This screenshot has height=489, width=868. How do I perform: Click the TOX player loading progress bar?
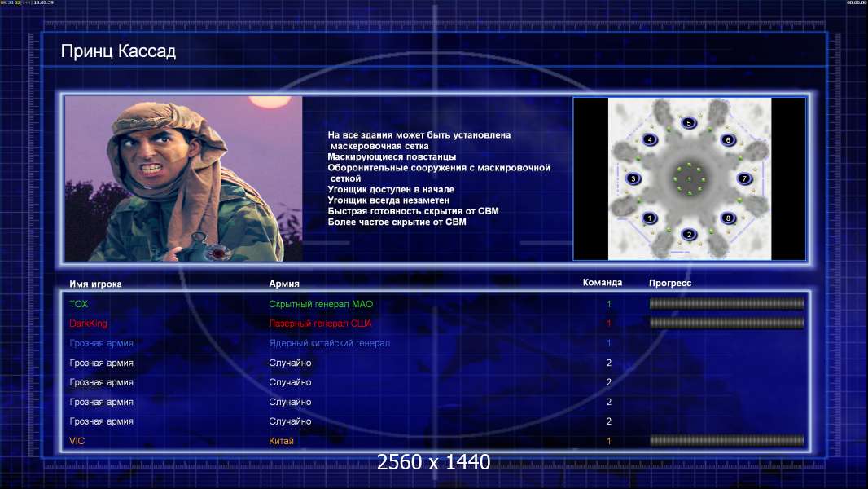(x=726, y=304)
